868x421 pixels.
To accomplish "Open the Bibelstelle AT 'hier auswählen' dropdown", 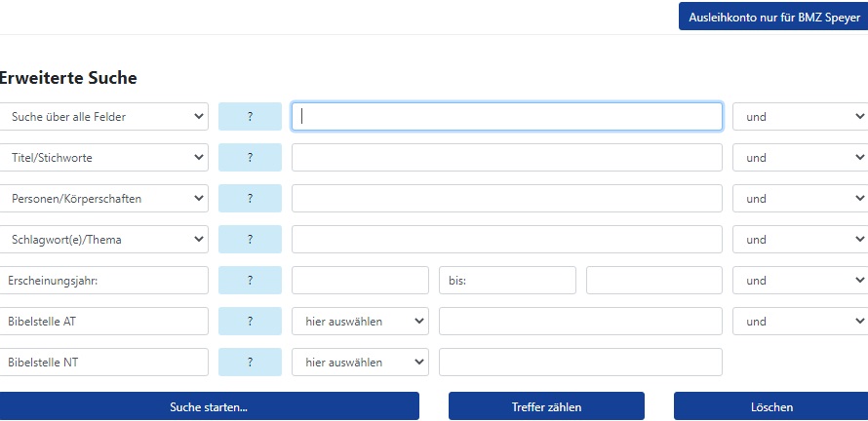I will pyautogui.click(x=360, y=322).
